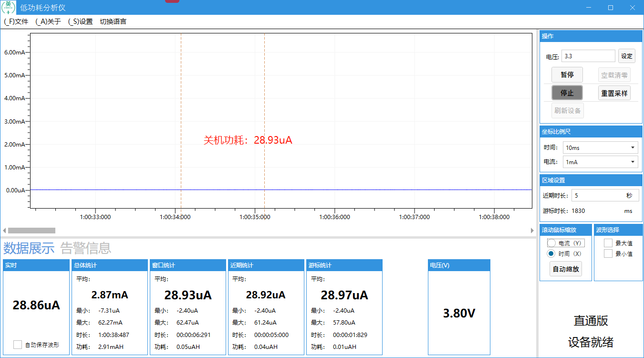Minimize the 低功耗分析仪 window
The image size is (644, 358).
589,8
